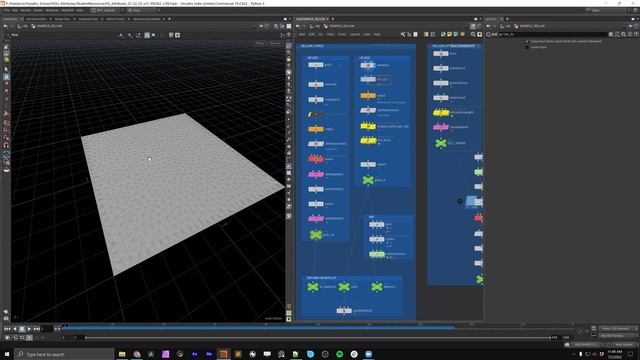Click green node at bottom of left network box
This screenshot has width=640, height=360.
coord(316,235)
